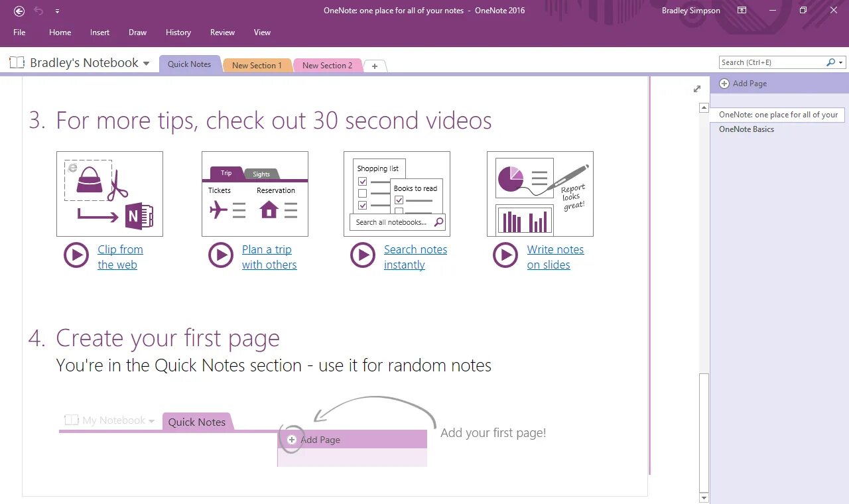Play the Search notes instantly video
Viewport: 849px width, 504px height.
(x=363, y=255)
